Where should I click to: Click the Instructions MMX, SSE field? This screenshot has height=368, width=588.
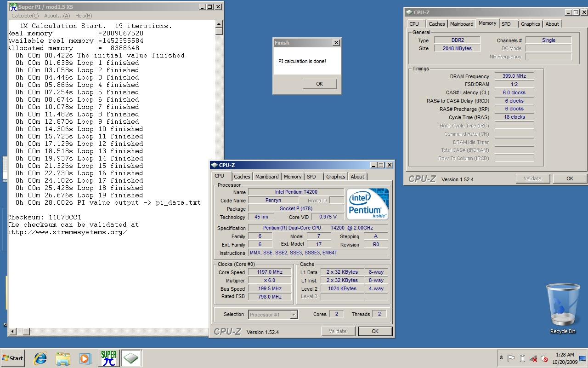click(x=318, y=253)
